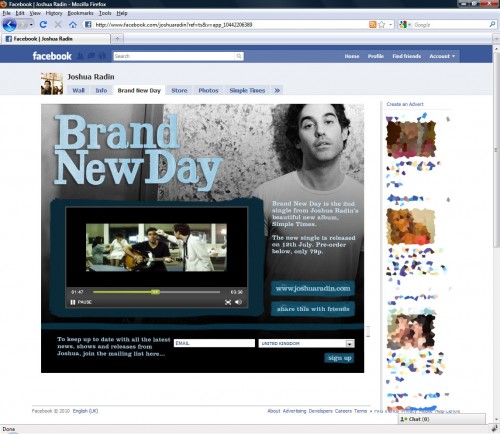This screenshot has width=500, height=434.
Task: Mute the video with speaker icon
Action: (238, 302)
